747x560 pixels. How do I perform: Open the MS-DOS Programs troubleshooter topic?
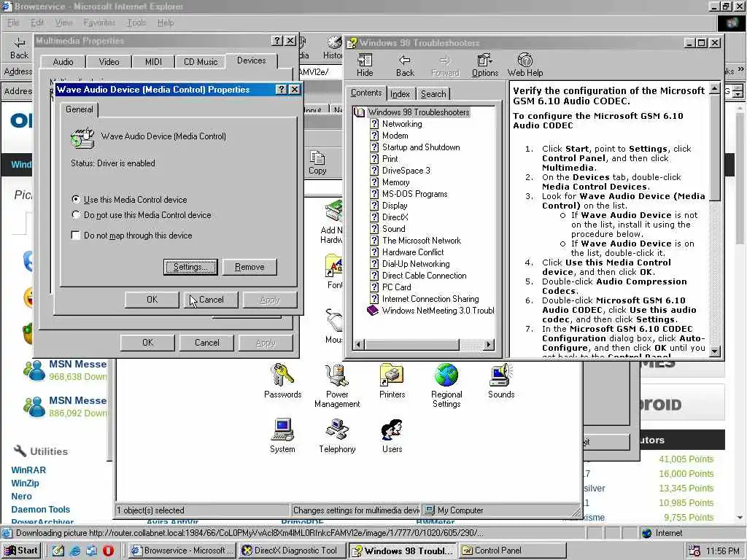click(414, 194)
